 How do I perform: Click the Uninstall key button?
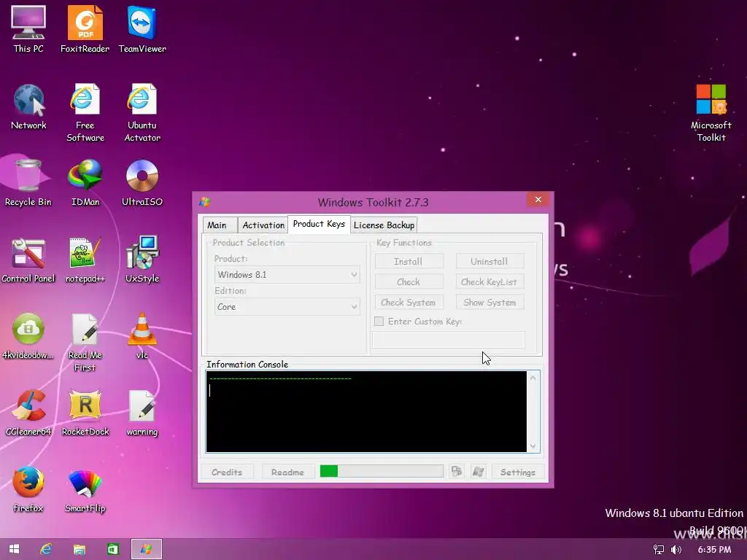pyautogui.click(x=489, y=262)
